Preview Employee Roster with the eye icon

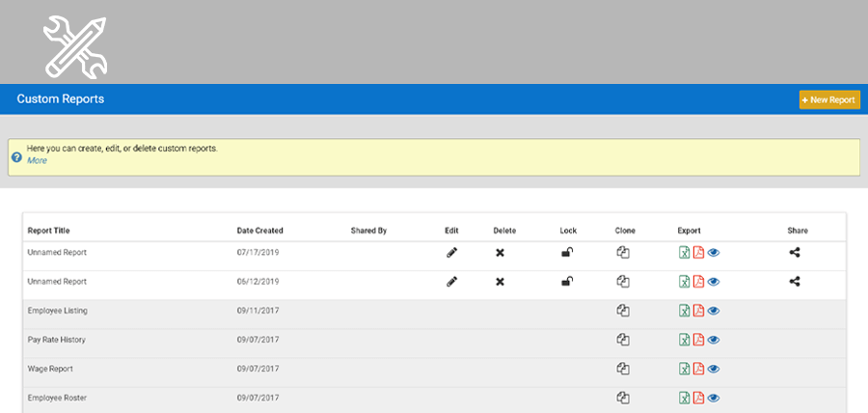[714, 399]
